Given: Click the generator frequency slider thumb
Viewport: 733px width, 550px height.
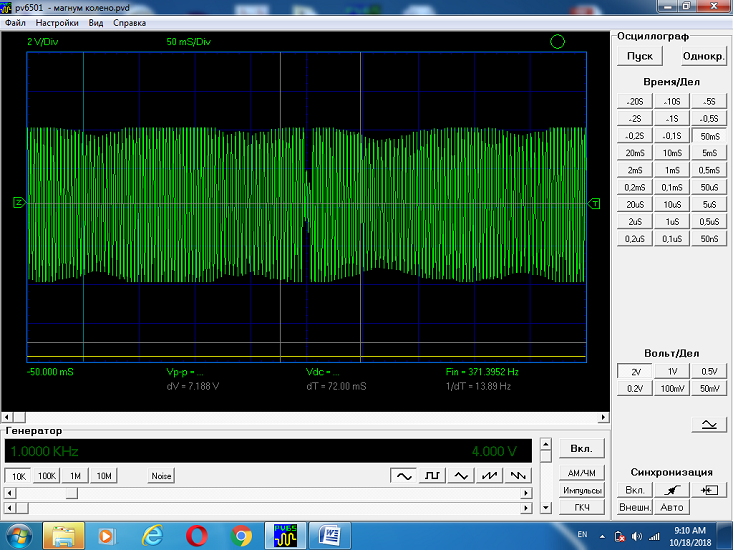Looking at the screenshot, I should [72, 493].
